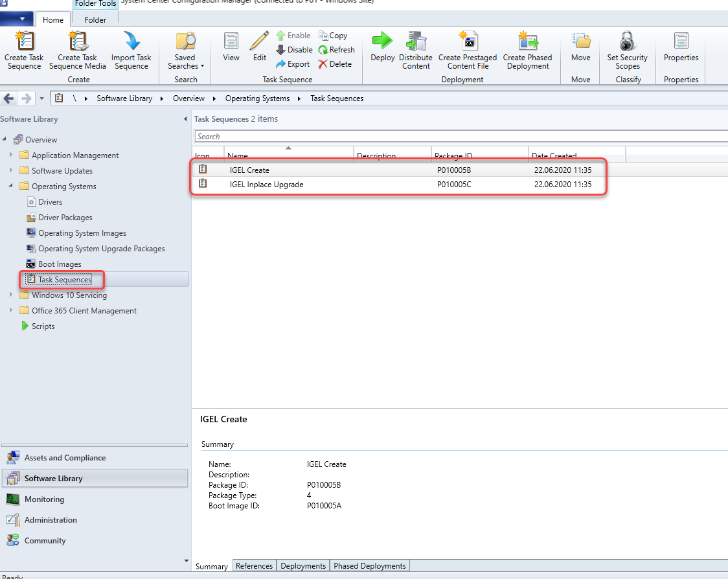
Task: Click the Delete button in ribbon
Action: (x=335, y=64)
